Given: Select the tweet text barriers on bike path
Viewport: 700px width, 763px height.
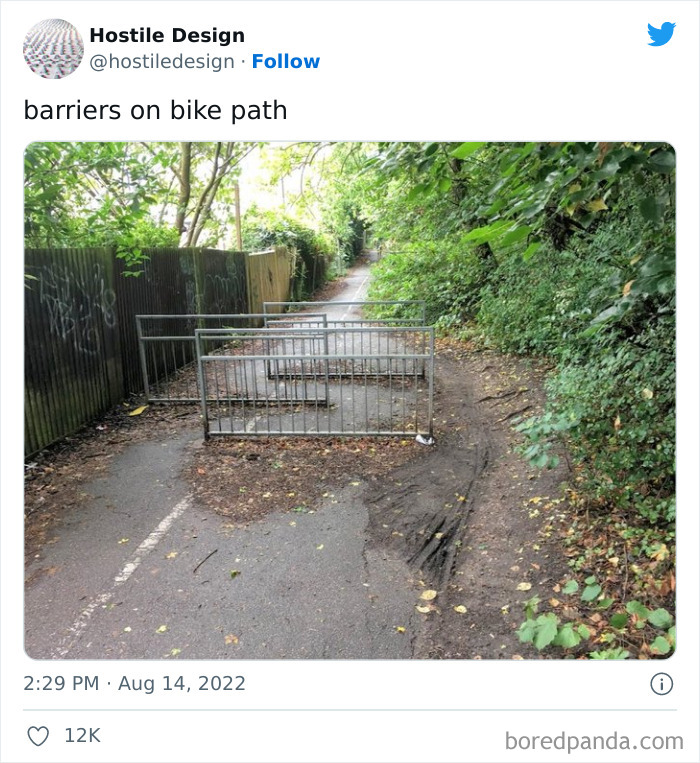Looking at the screenshot, I should pyautogui.click(x=155, y=110).
